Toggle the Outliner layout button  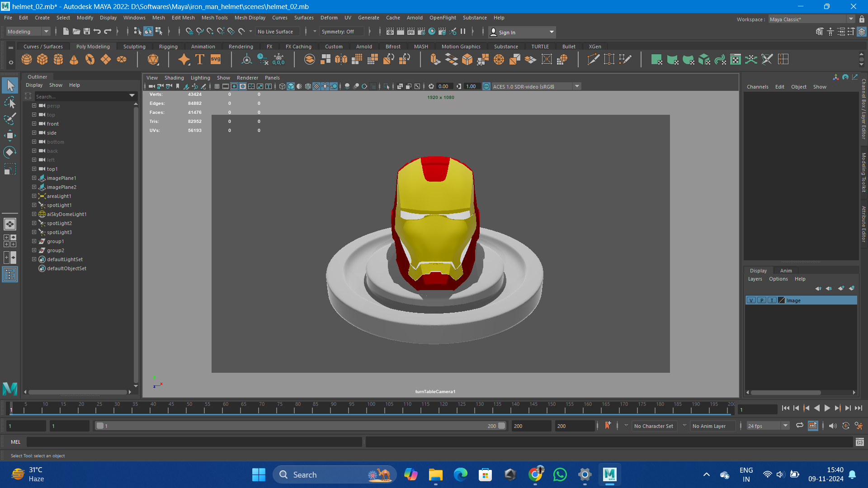10,274
